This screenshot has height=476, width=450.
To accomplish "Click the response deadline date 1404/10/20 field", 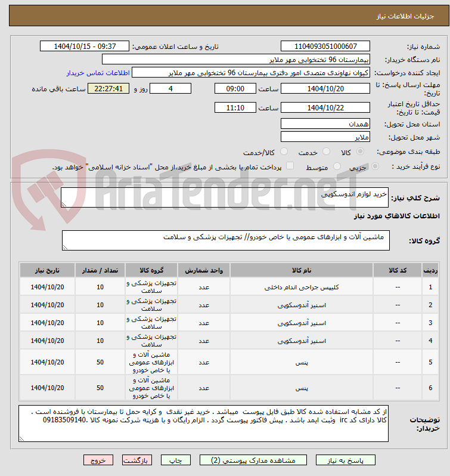I will pos(325,89).
